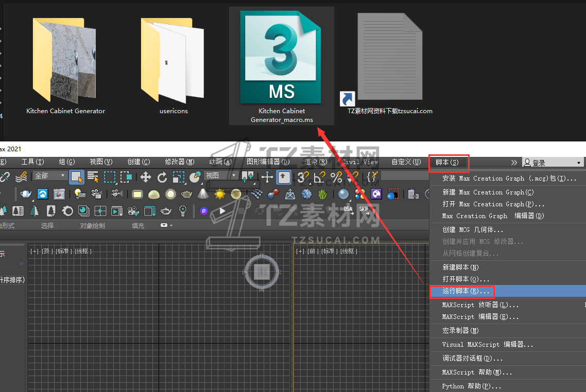Image resolution: width=586 pixels, height=392 pixels.
Task: Click the D5A export icon
Action: tap(348, 210)
